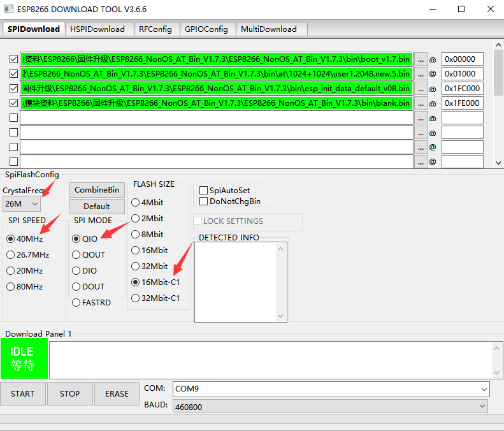Click the ERASE button

tap(117, 394)
